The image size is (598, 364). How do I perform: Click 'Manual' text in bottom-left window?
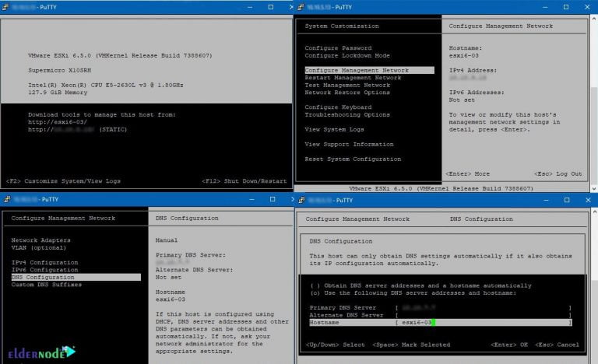tap(167, 240)
